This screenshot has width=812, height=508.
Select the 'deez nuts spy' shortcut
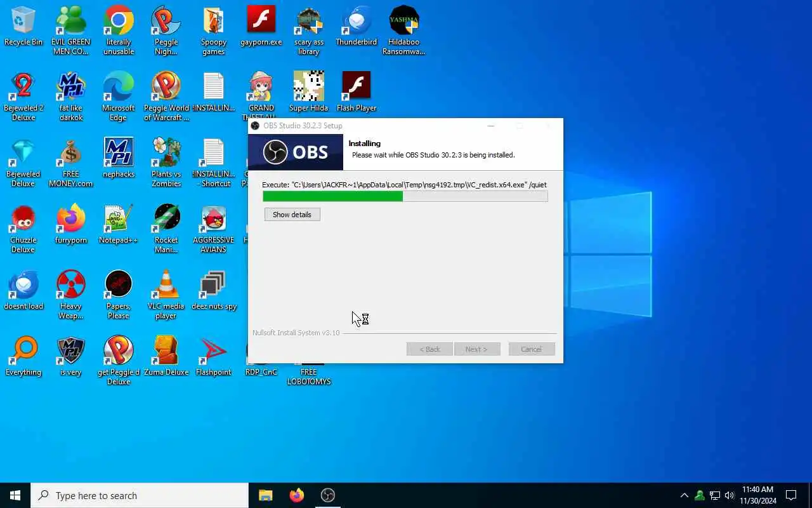point(214,291)
